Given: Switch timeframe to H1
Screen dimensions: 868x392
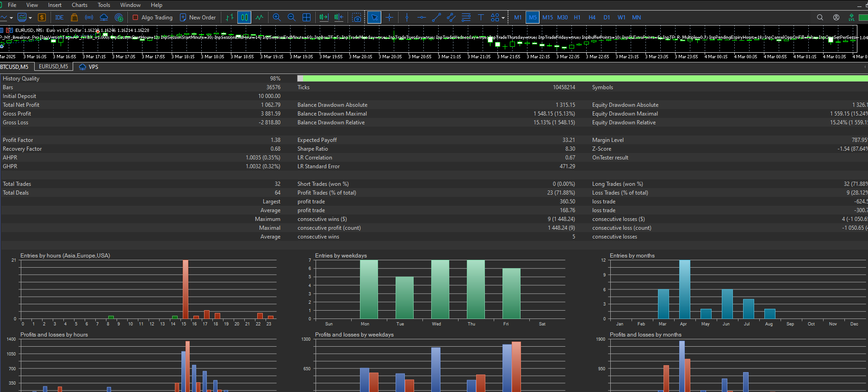Looking at the screenshot, I should coord(577,18).
